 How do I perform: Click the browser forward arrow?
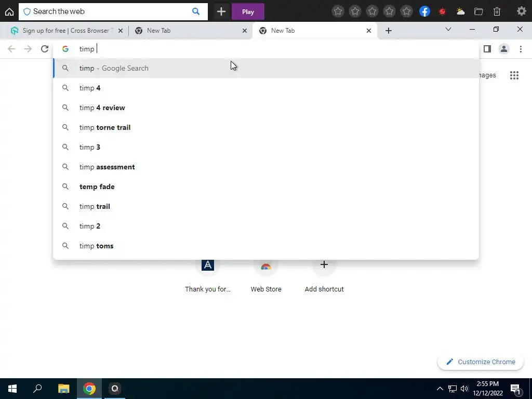pos(28,49)
